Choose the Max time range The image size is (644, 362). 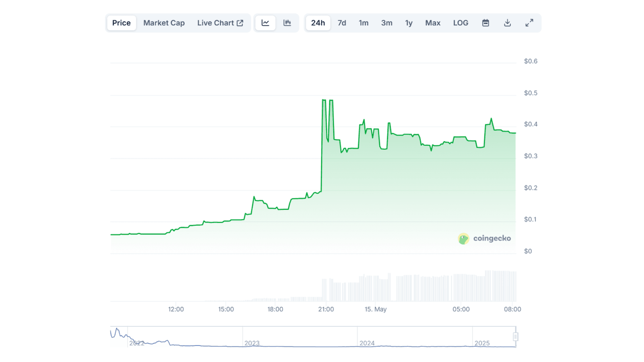(x=433, y=23)
